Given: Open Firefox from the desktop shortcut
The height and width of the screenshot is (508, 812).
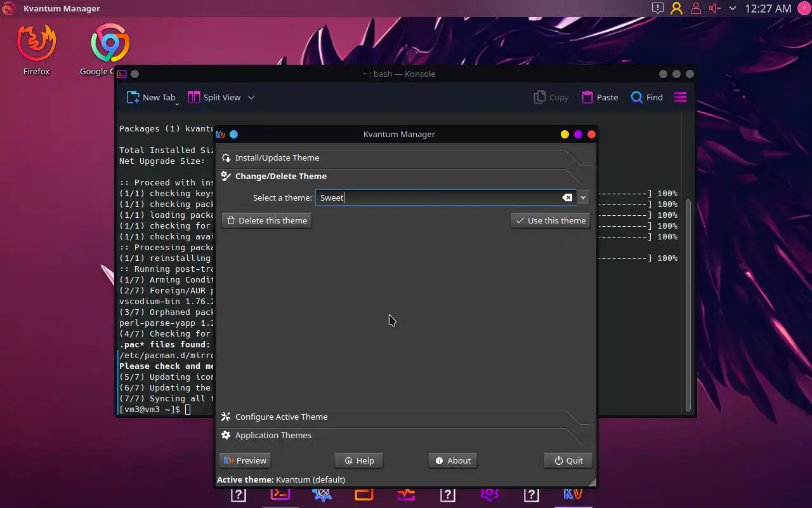Looking at the screenshot, I should (x=36, y=51).
